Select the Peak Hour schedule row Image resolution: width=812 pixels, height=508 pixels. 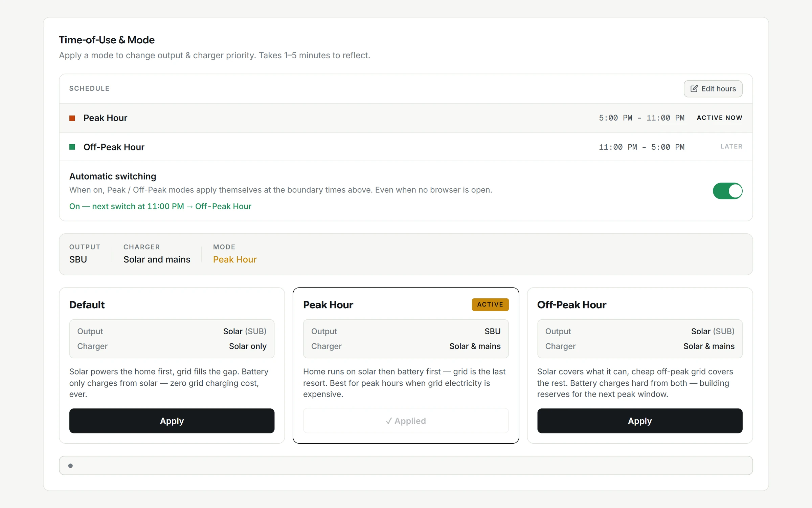(x=406, y=118)
